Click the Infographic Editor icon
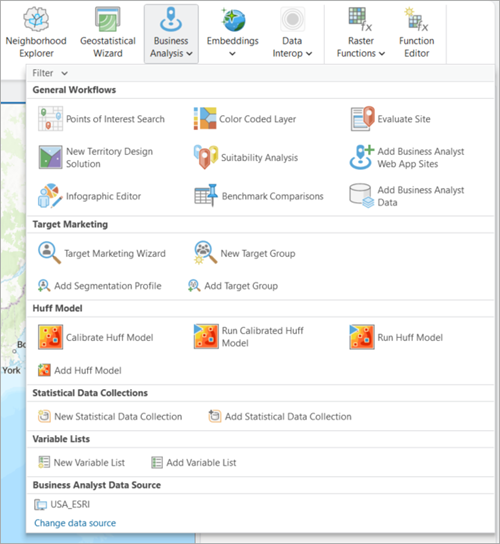 click(51, 196)
